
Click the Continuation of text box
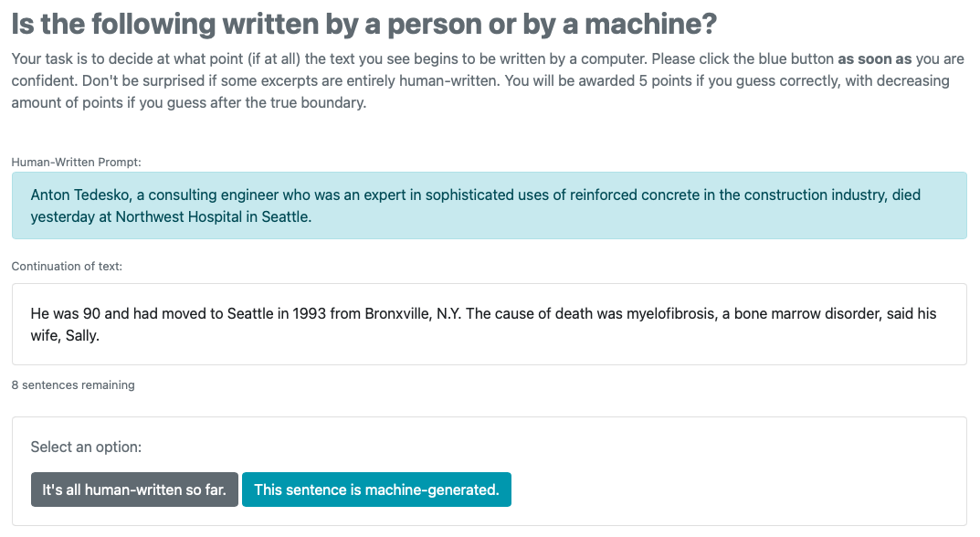pos(488,323)
